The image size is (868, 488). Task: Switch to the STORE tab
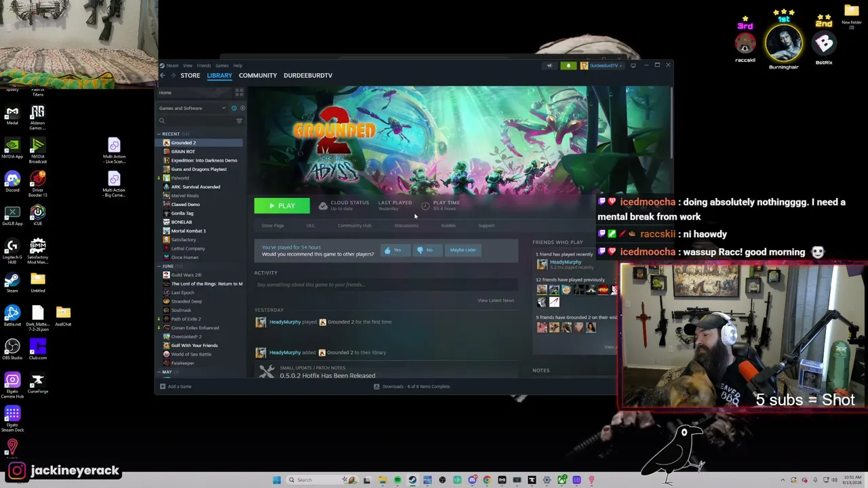coord(190,75)
